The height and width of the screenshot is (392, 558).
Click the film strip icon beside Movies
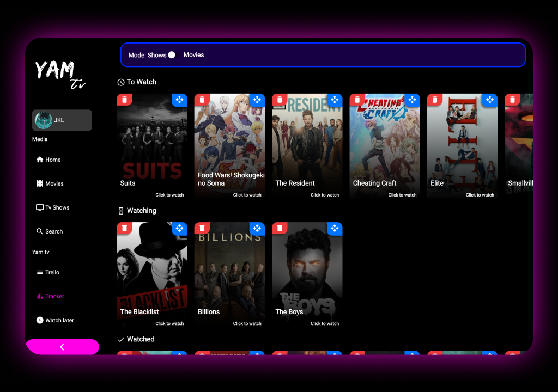[x=40, y=183]
